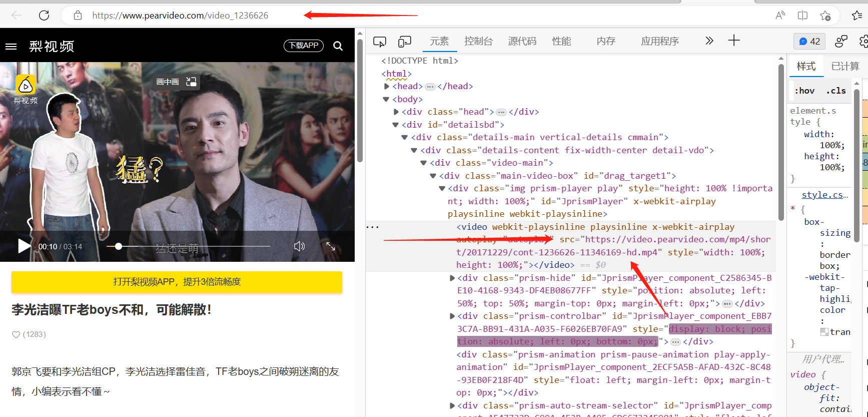Expand the head element node
Viewport: 868px width, 417px height.
(x=387, y=87)
